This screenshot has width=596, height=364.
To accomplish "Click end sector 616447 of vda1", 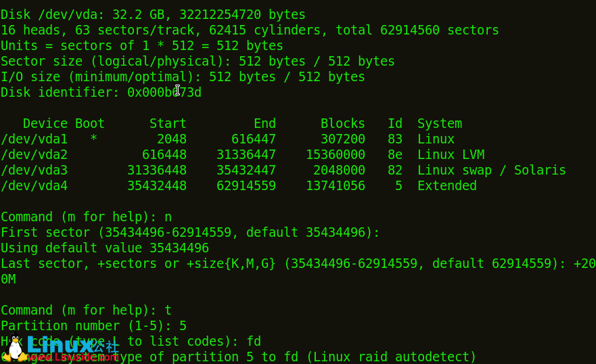I will (254, 139).
